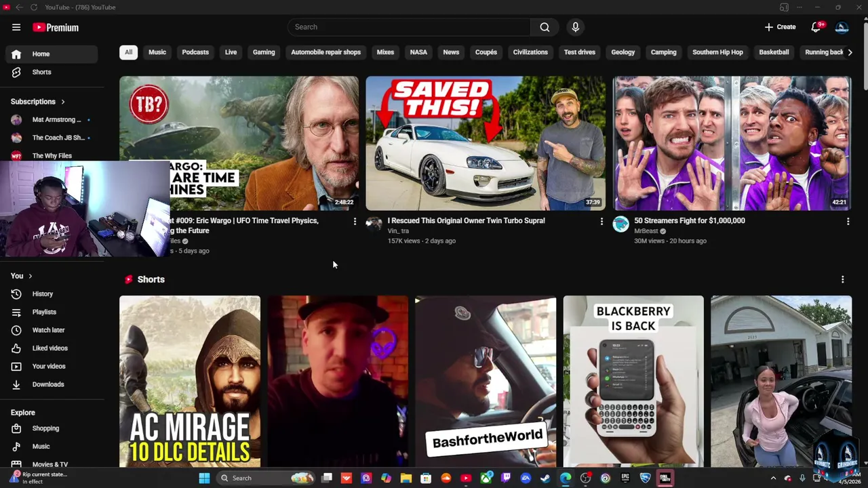
Task: Select the Civilizations filter chip
Action: pyautogui.click(x=530, y=52)
